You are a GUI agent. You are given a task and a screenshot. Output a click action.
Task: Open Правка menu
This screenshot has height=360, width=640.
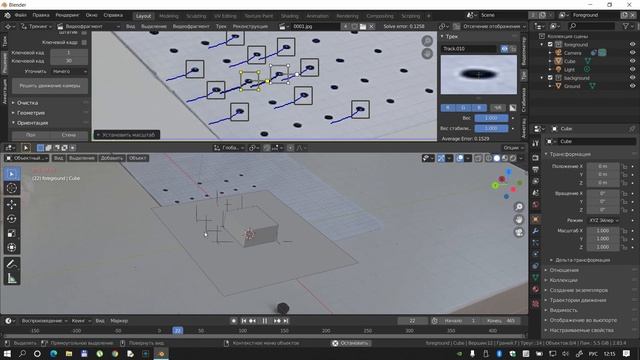(41, 15)
